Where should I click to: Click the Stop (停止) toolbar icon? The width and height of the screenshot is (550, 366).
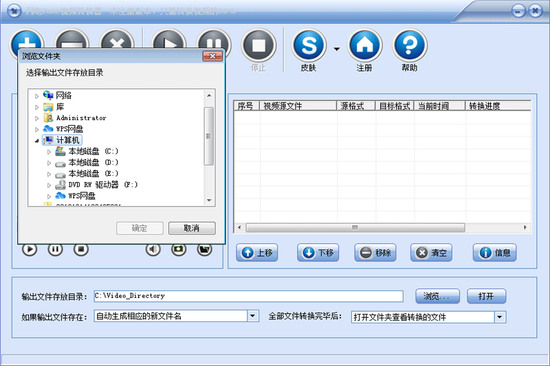click(x=259, y=46)
